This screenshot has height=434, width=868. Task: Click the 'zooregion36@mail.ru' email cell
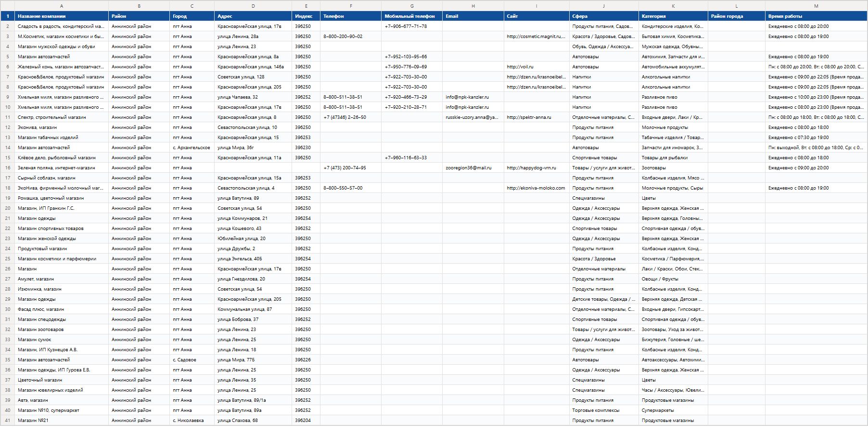tap(473, 167)
